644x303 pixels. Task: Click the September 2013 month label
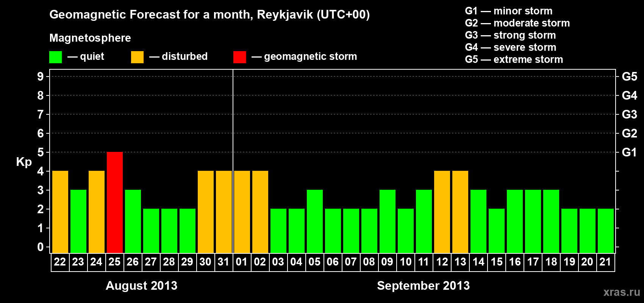[x=423, y=286]
